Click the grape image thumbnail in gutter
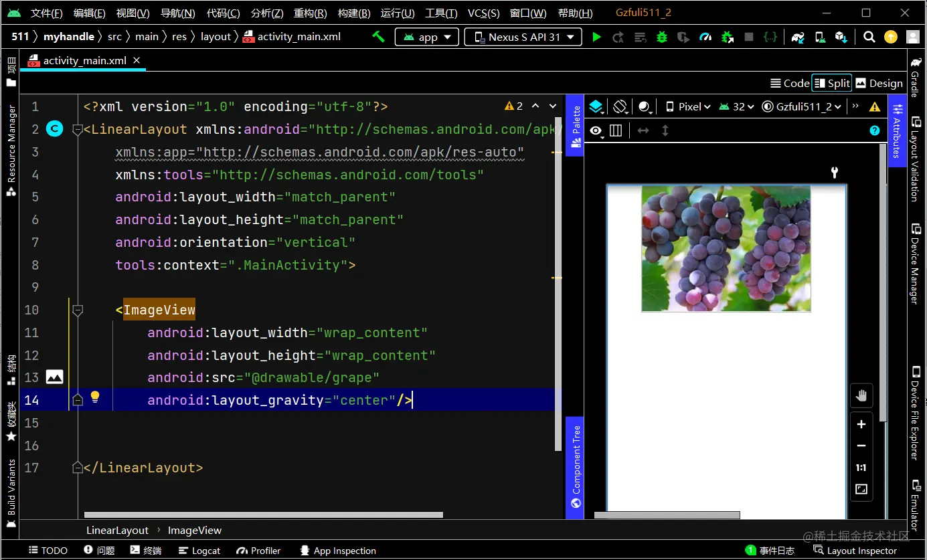Screen dimensions: 927x560 (x=54, y=377)
